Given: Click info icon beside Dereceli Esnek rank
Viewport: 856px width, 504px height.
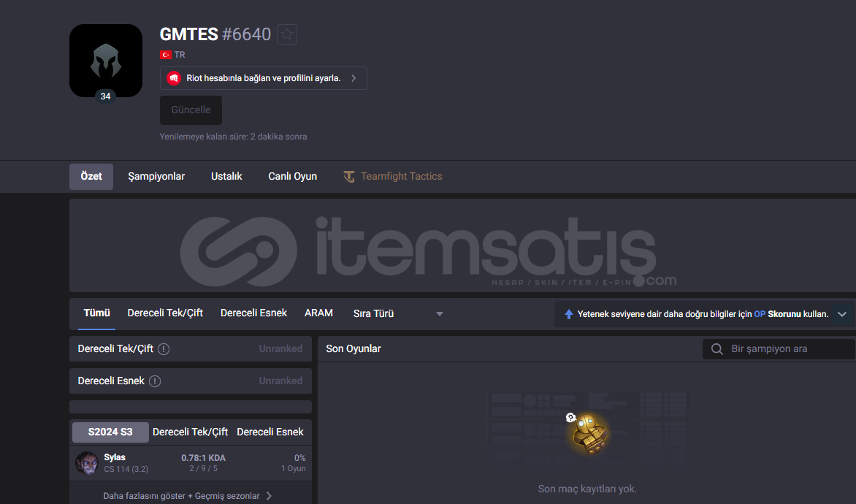Looking at the screenshot, I should point(155,381).
